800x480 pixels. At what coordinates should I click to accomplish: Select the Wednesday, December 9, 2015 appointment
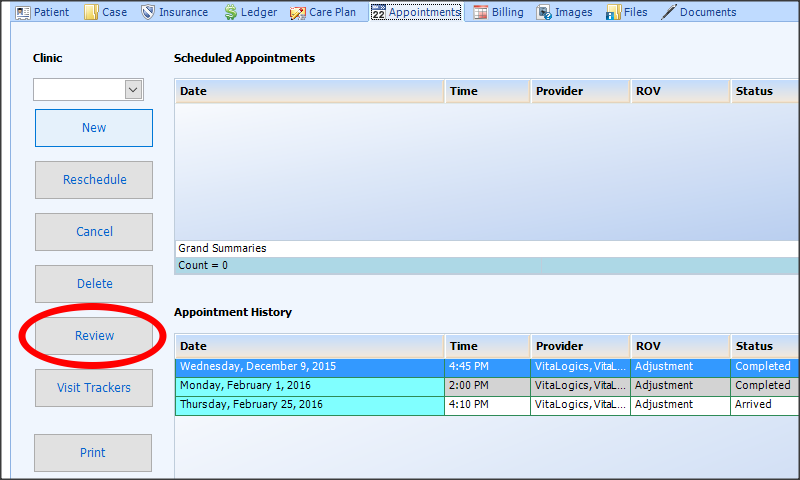[310, 367]
